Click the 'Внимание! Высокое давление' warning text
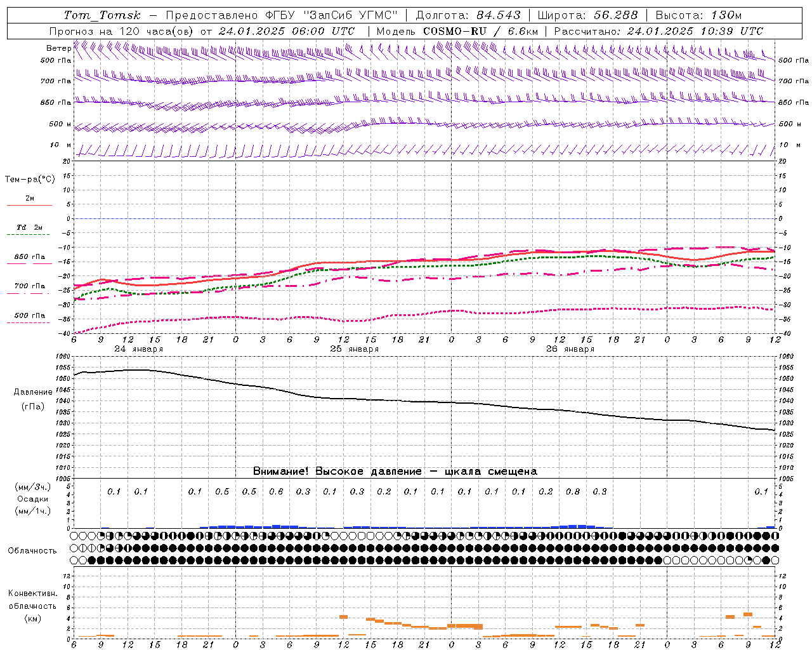 (337, 472)
